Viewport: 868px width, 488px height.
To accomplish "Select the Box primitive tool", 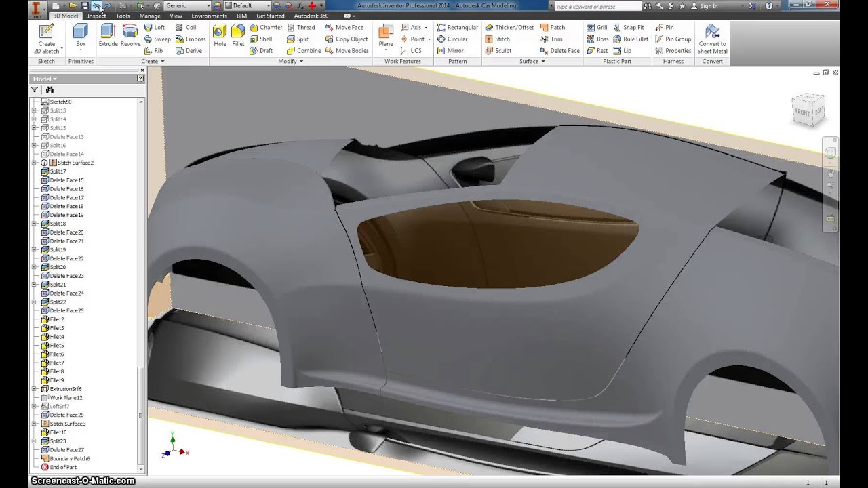I will (81, 37).
